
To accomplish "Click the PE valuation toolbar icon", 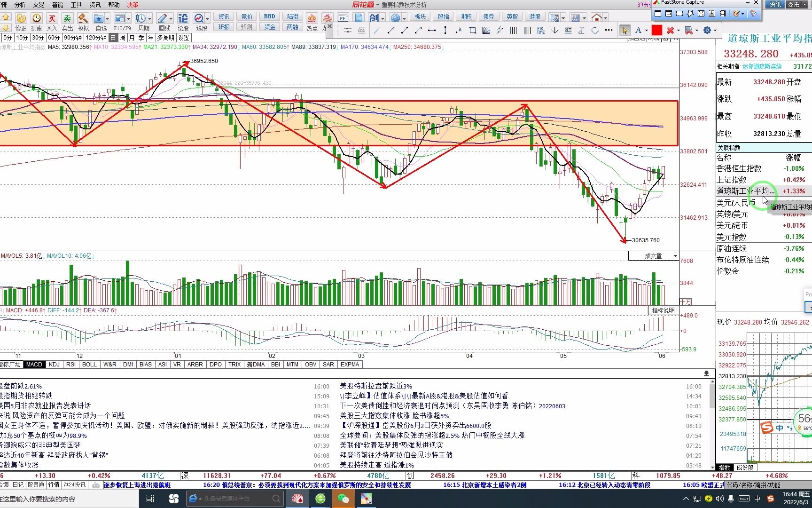I will coord(343,18).
